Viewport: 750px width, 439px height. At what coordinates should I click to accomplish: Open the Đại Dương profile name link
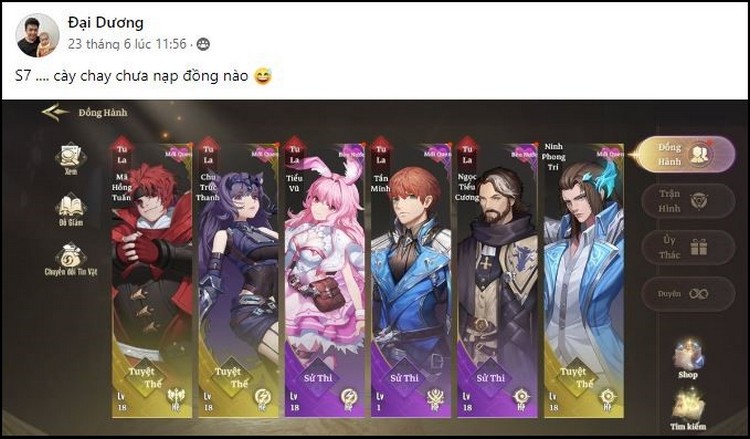click(x=106, y=22)
